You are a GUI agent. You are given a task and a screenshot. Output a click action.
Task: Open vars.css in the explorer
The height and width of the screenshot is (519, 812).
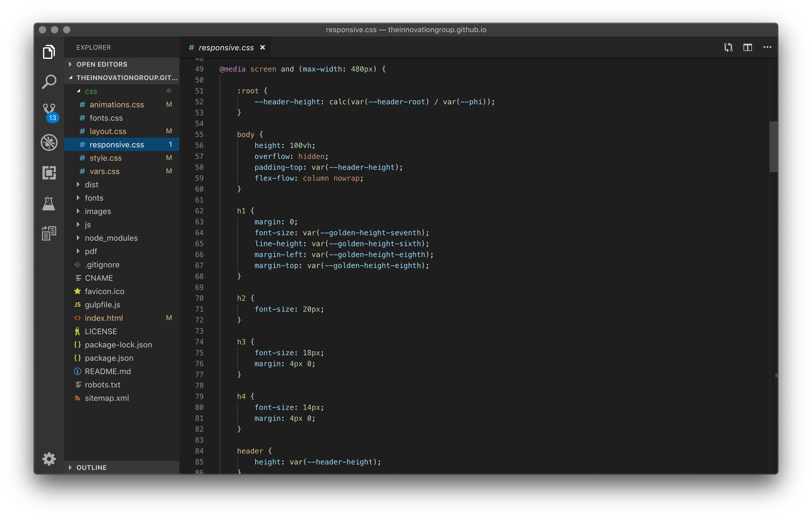[104, 171]
